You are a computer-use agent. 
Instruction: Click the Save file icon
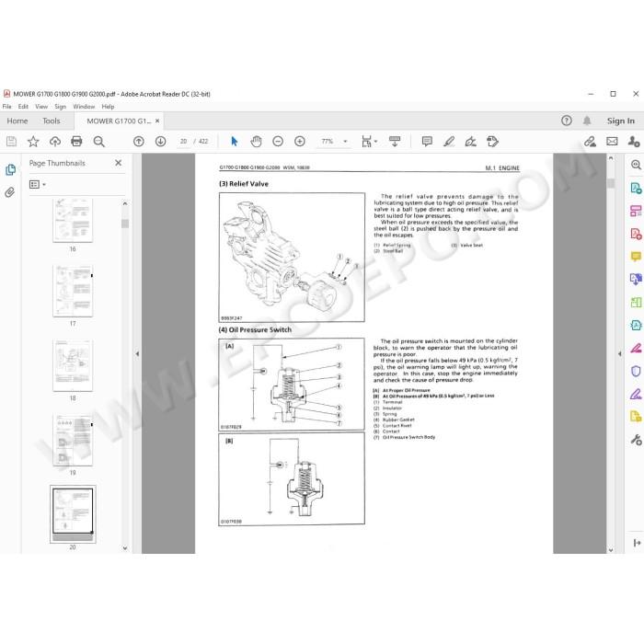click(11, 142)
